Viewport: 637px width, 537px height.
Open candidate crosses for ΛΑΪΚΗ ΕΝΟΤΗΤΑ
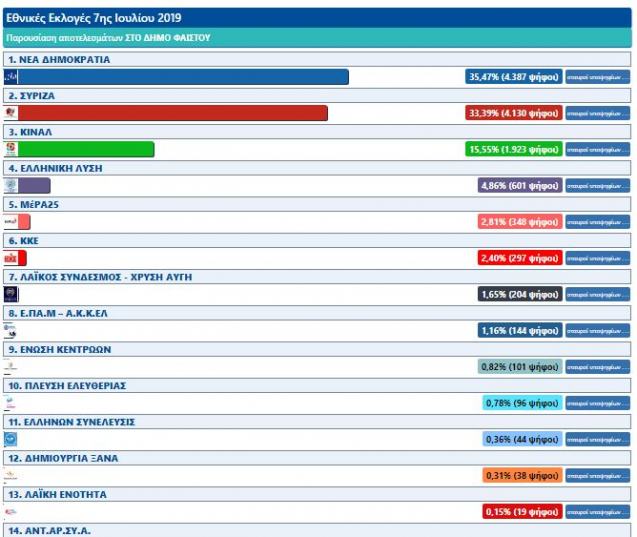[598, 512]
